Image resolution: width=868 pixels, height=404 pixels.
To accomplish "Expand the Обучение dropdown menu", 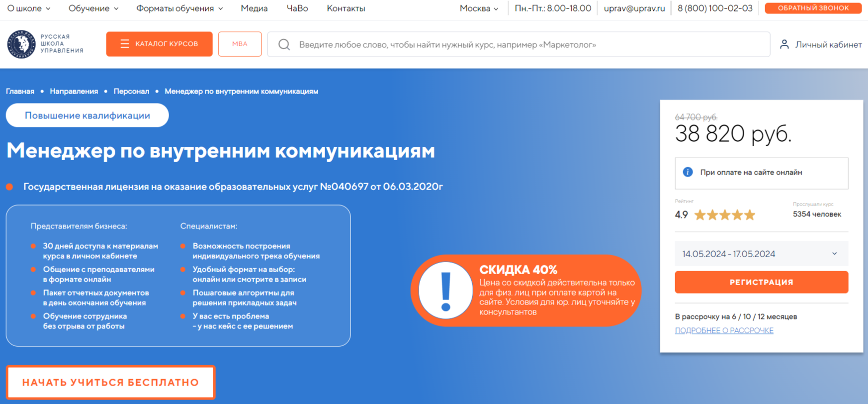I will pos(93,8).
